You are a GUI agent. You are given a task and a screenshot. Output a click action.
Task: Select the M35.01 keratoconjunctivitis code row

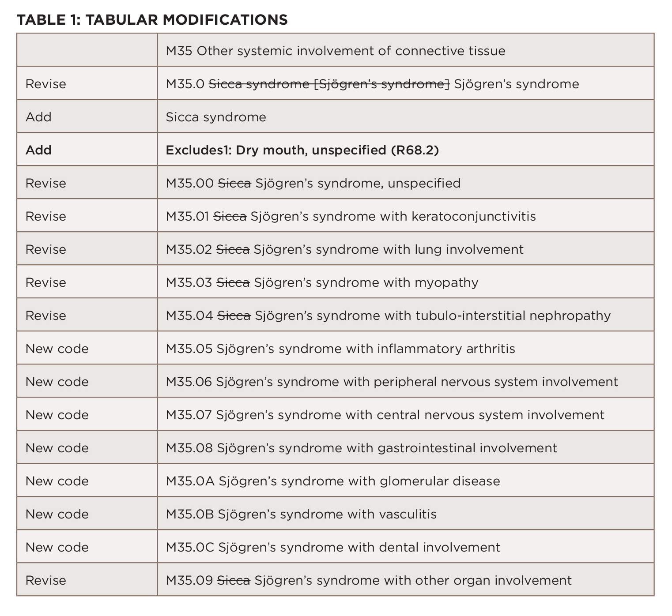(351, 216)
